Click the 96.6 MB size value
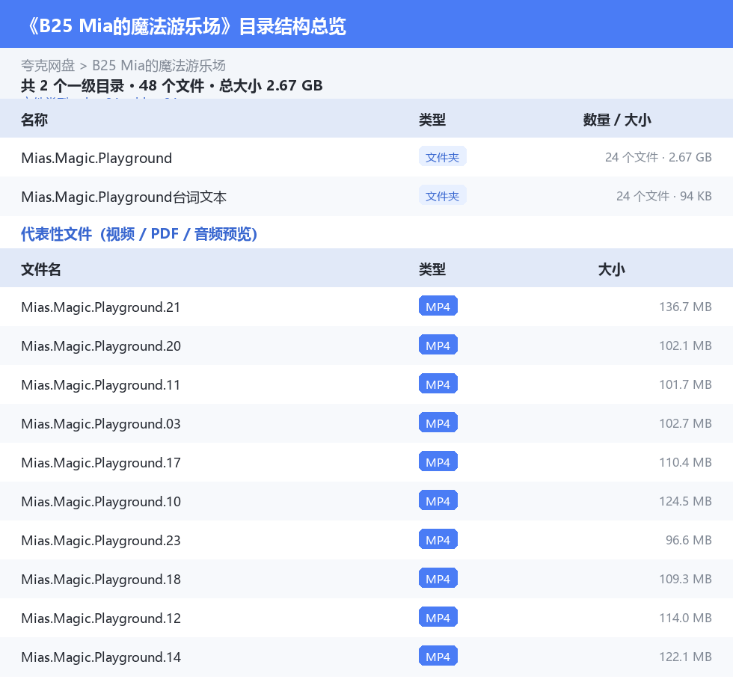Image resolution: width=733 pixels, height=700 pixels. click(689, 539)
